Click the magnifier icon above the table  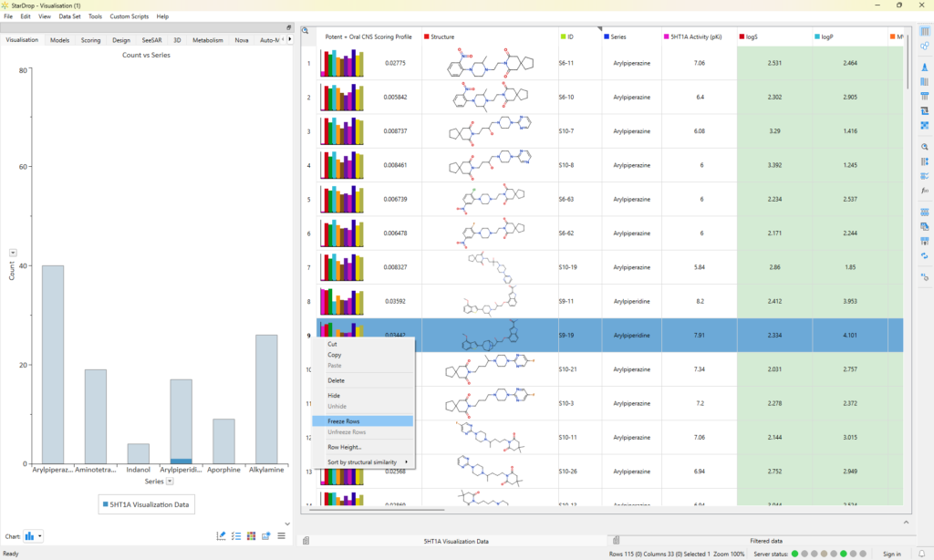[x=306, y=30]
